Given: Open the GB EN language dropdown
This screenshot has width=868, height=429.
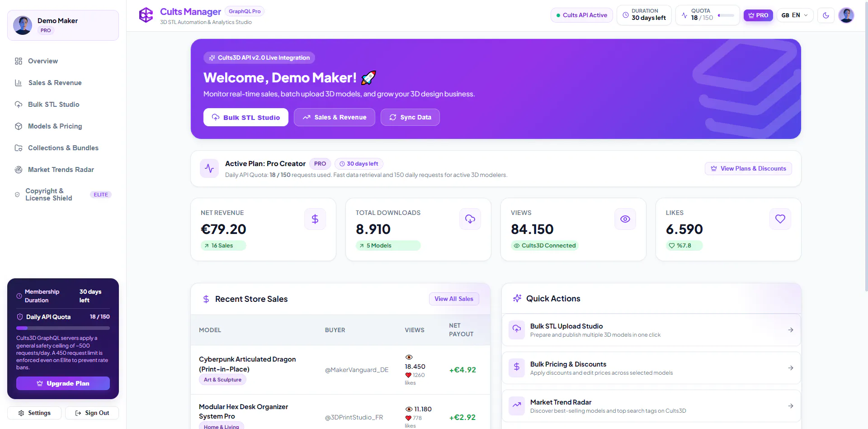Looking at the screenshot, I should pos(795,15).
